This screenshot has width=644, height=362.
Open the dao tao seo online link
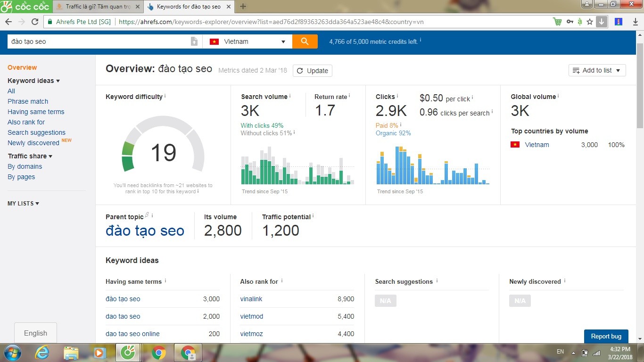[x=132, y=334]
